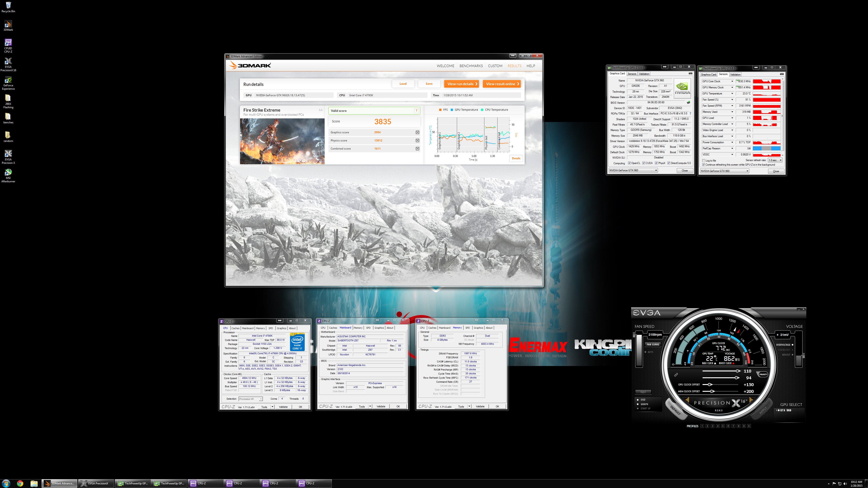The height and width of the screenshot is (488, 868).
Task: Switch to Validation tab in GPU-Z Sensors window
Action: [735, 74]
